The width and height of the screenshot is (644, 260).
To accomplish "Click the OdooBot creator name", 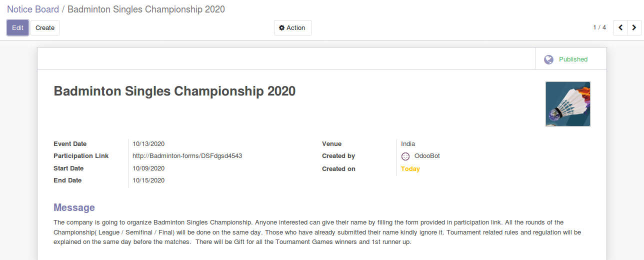I will (x=427, y=156).
